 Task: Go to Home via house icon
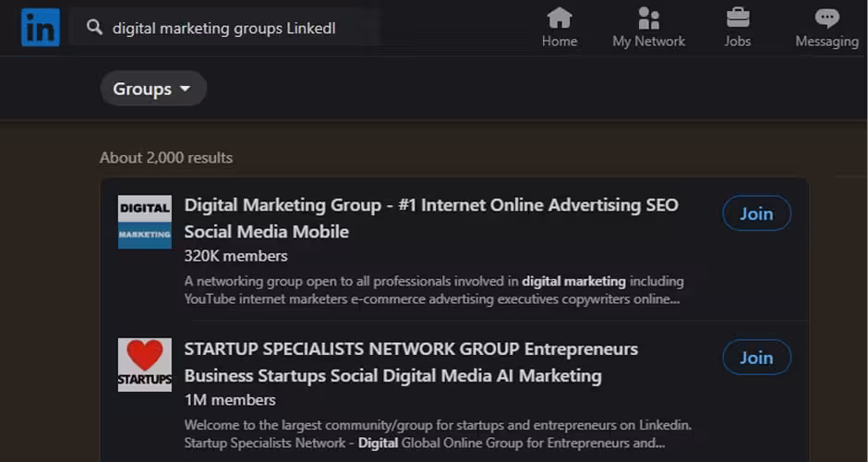(x=560, y=18)
